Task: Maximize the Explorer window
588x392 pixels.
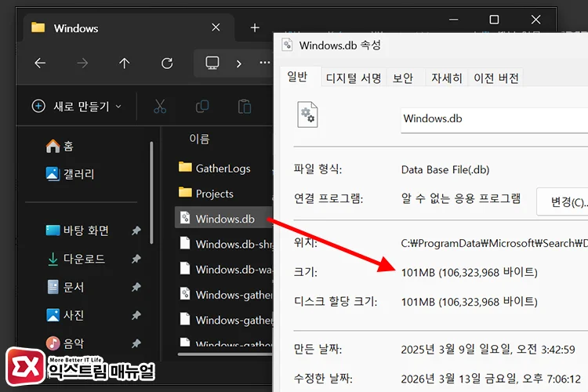Action: click(x=494, y=20)
